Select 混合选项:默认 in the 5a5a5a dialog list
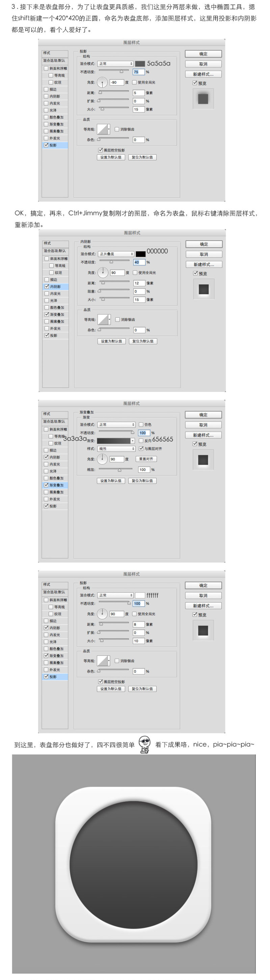 coord(55,60)
